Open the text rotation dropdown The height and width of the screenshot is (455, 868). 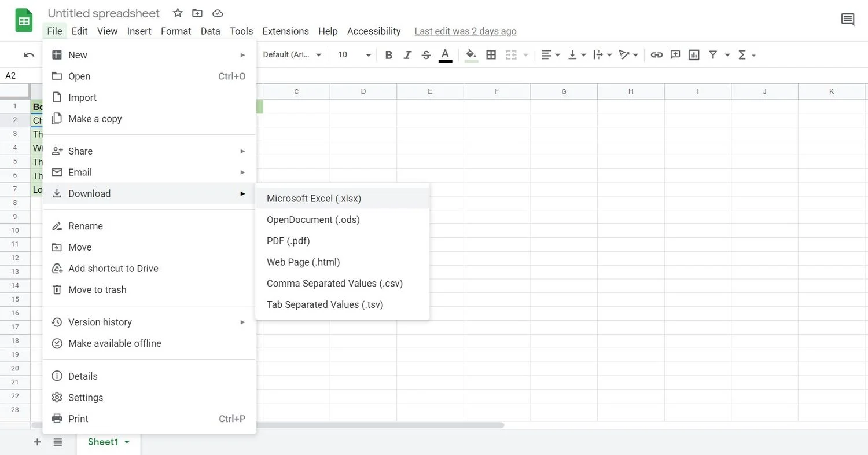(628, 55)
